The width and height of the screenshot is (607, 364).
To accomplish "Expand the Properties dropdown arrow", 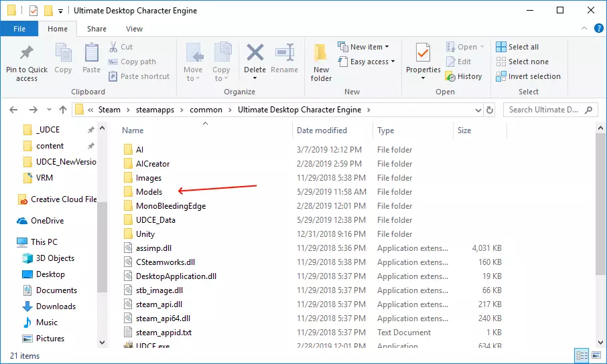I will [423, 78].
